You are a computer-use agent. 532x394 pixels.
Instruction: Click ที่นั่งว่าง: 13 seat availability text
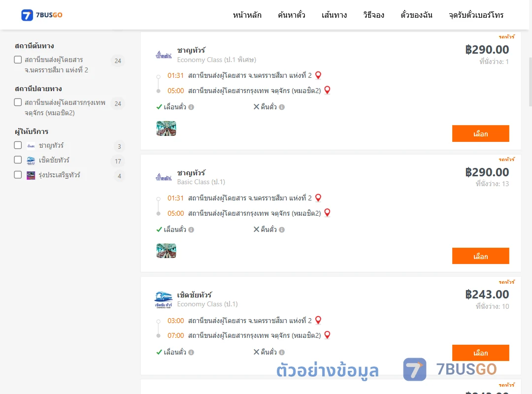click(x=492, y=184)
